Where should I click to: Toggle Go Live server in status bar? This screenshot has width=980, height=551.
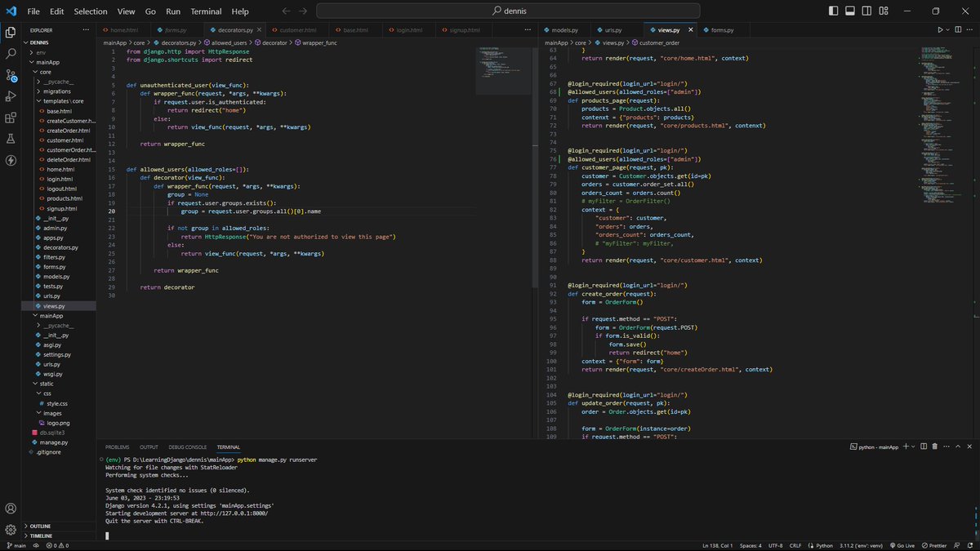click(x=904, y=545)
